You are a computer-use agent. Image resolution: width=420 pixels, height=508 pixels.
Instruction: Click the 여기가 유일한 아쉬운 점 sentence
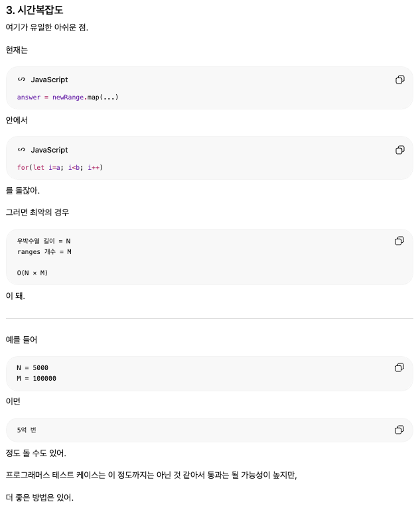(47, 27)
